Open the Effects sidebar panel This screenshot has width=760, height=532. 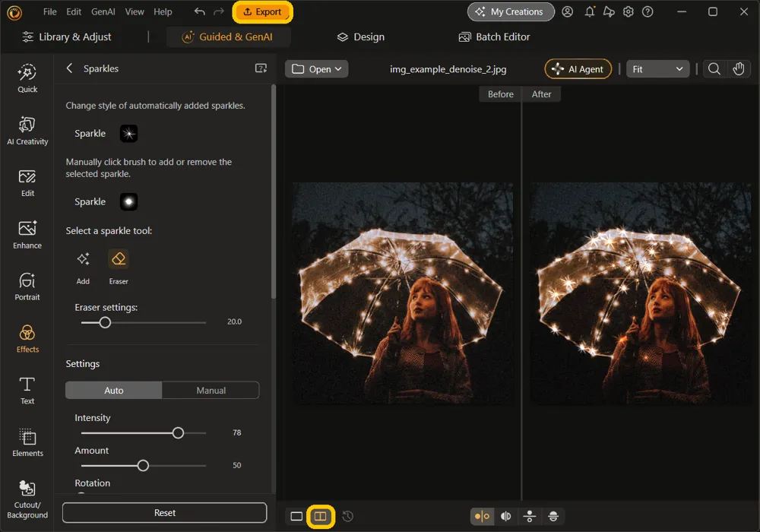pyautogui.click(x=27, y=339)
